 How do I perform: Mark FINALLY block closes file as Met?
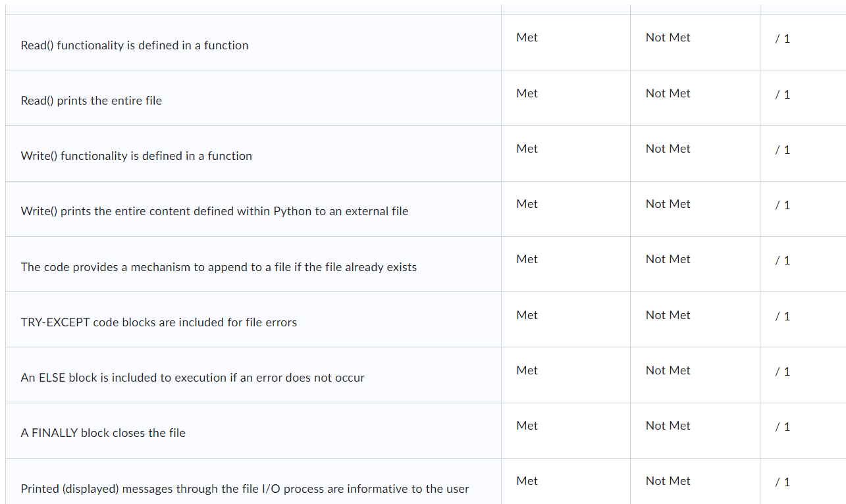(527, 426)
